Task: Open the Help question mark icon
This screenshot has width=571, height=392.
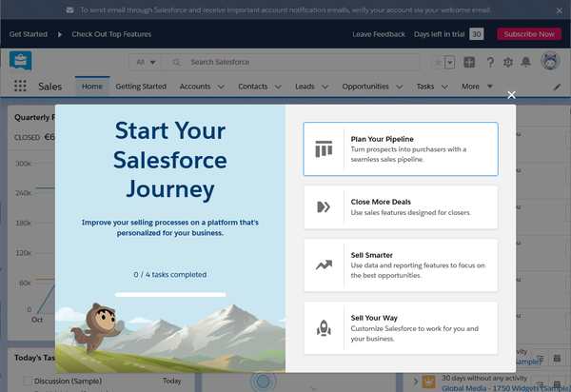Action: point(490,62)
